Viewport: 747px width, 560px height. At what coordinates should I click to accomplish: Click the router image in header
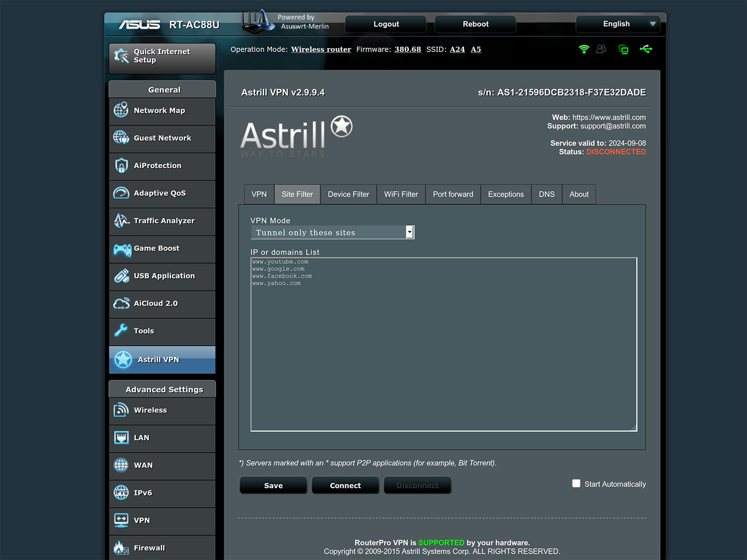tap(257, 21)
